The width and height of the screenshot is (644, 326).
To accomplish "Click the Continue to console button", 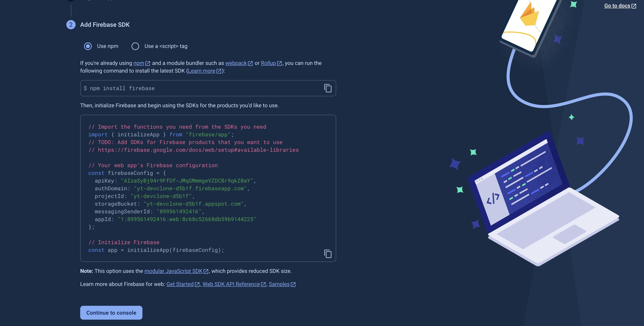I will [111, 313].
